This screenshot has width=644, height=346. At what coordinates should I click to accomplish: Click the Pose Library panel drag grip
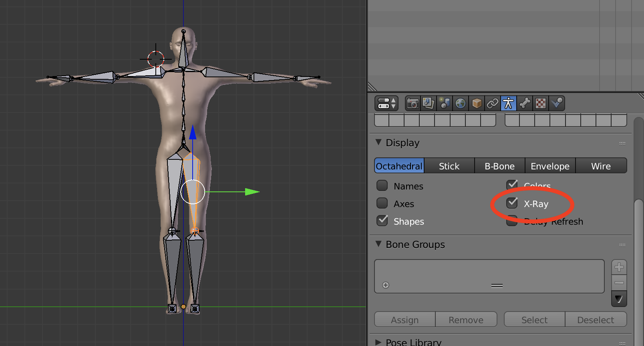622,343
